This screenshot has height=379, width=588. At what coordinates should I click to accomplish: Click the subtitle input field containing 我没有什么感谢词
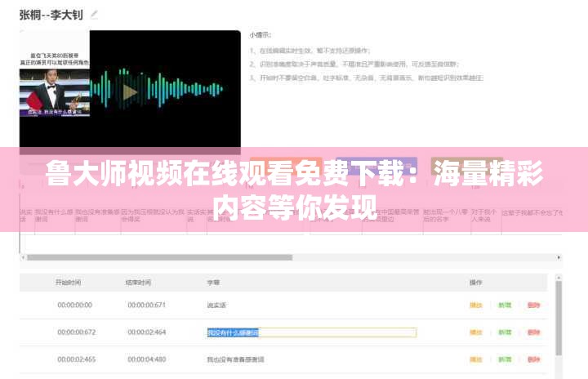[x=311, y=332]
